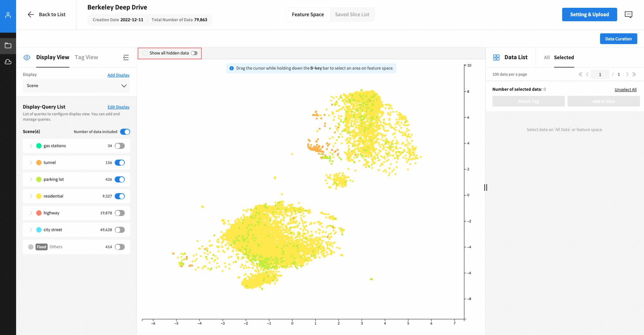Click highway red color swatch
The width and height of the screenshot is (644, 335).
pos(39,213)
